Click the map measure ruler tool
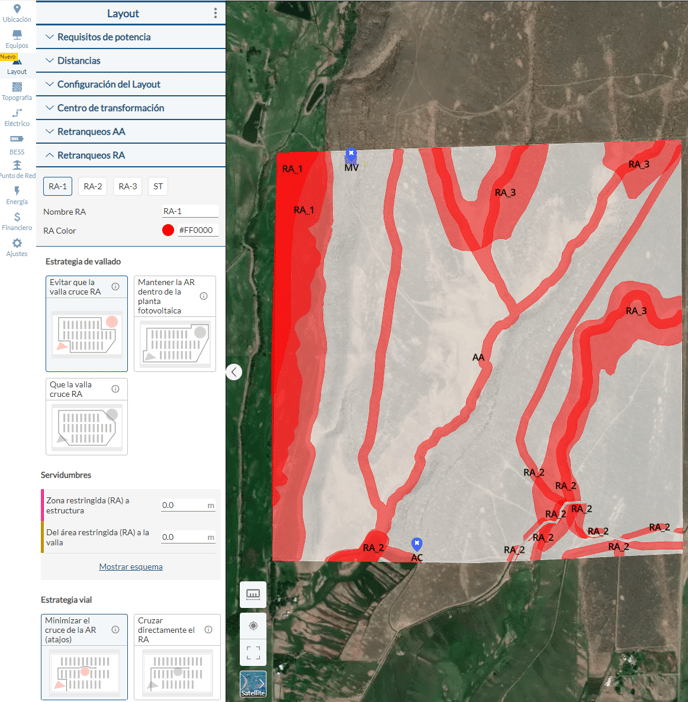688x702 pixels. point(253,594)
